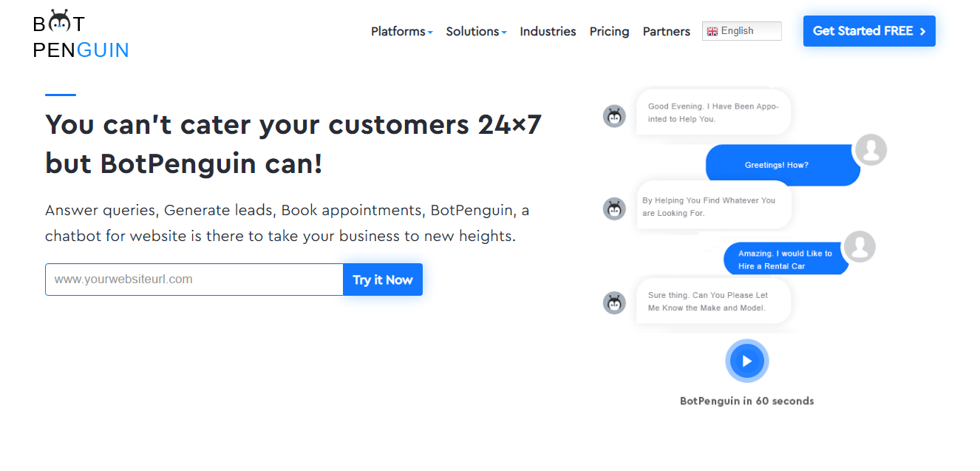This screenshot has width=980, height=471.
Task: Click bot avatar beside Helping You Find message
Action: coord(614,209)
